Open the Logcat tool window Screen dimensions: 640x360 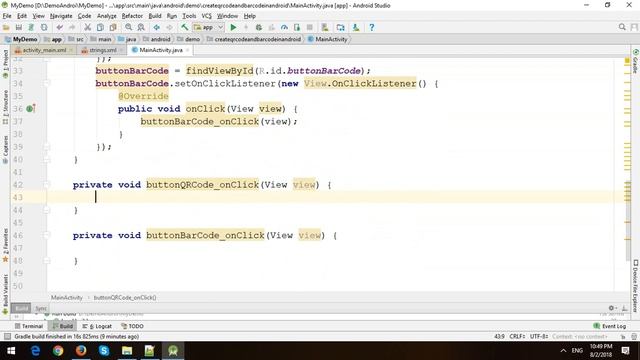[97, 326]
